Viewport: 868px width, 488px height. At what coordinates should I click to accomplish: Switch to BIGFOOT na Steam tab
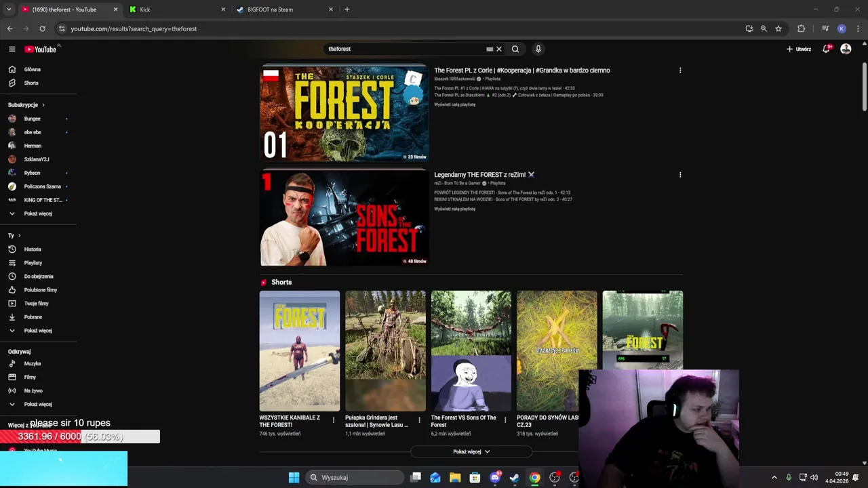tap(285, 9)
